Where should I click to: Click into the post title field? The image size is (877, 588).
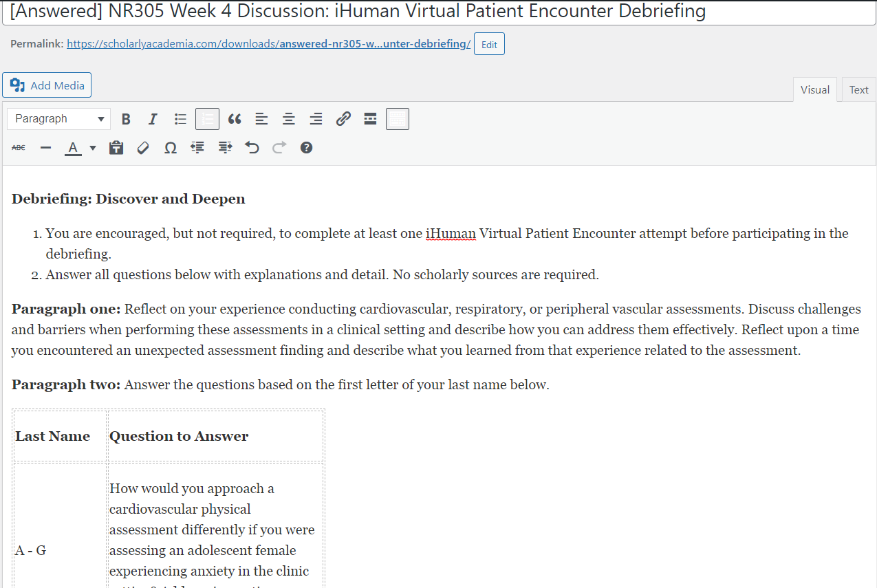click(x=438, y=12)
